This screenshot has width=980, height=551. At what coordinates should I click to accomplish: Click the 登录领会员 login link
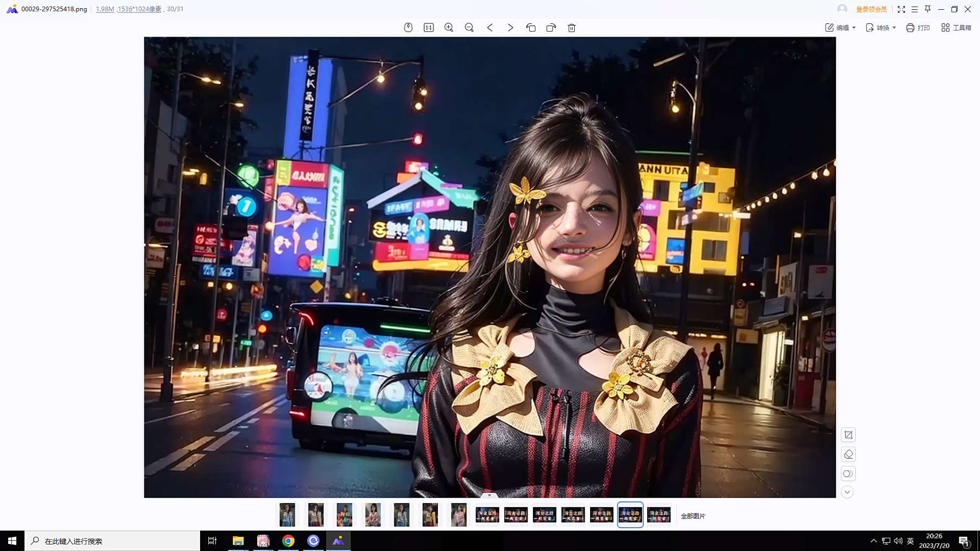click(871, 9)
